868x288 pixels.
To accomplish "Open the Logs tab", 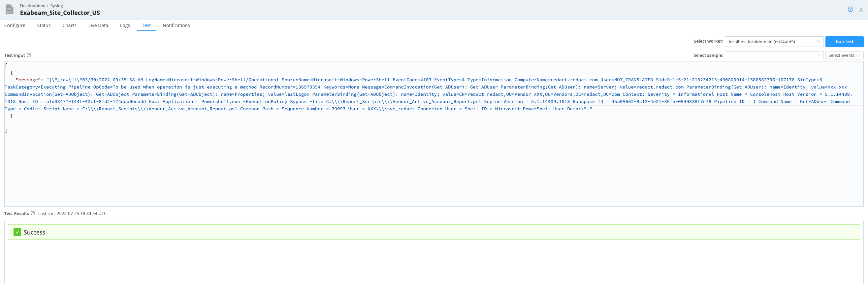I will [x=125, y=26].
